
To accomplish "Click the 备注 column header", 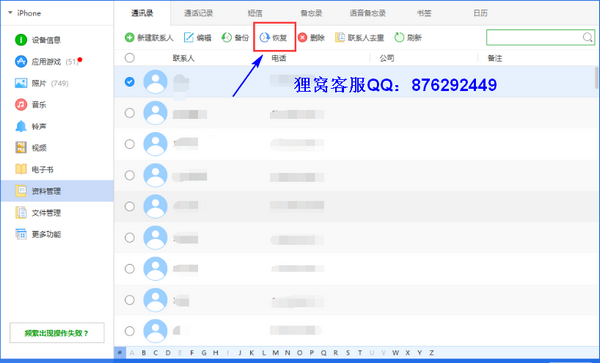I will (495, 58).
